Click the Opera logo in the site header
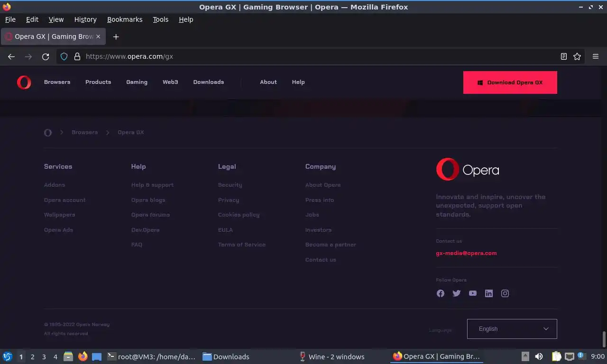This screenshot has width=607, height=364. pyautogui.click(x=24, y=82)
